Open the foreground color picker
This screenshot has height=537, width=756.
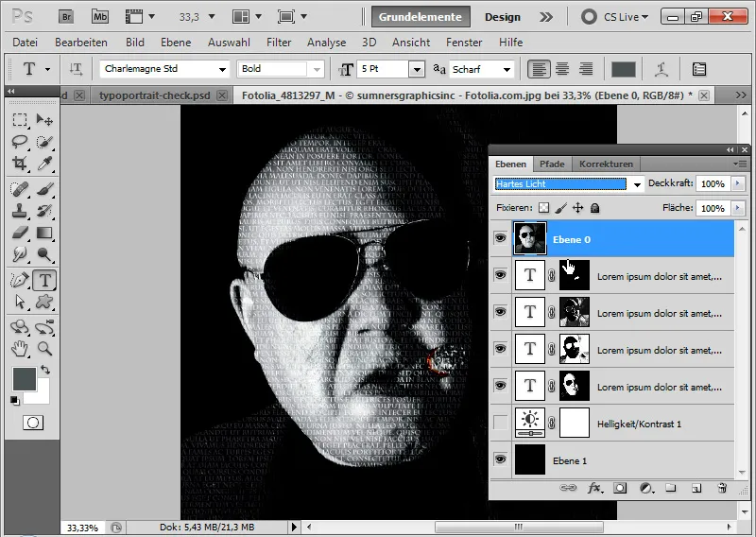(25, 379)
